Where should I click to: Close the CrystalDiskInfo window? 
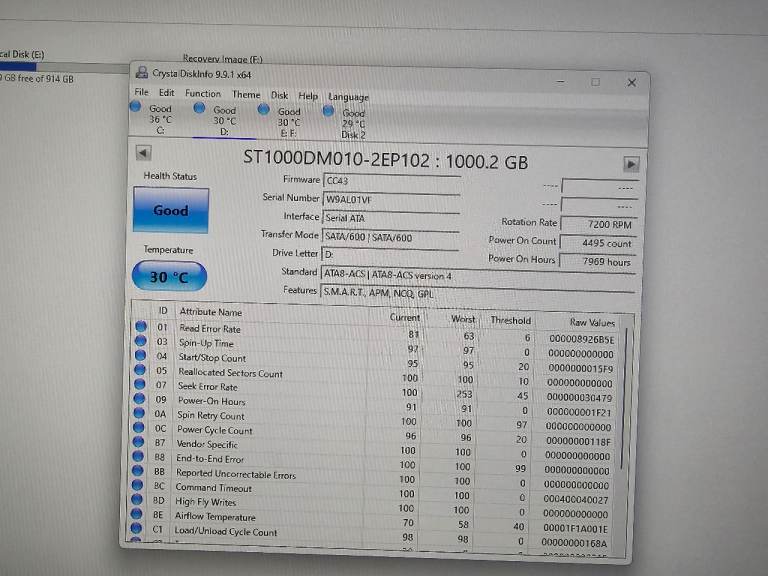click(632, 83)
